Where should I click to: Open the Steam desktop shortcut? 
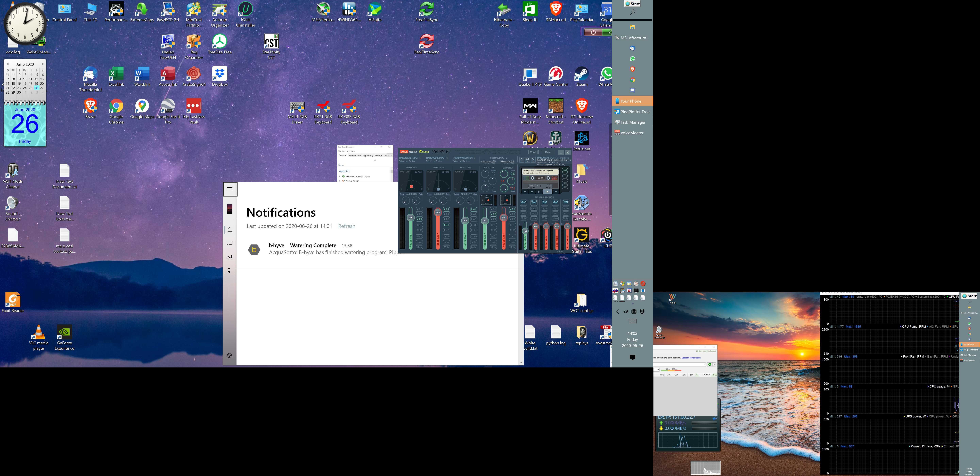pos(581,74)
